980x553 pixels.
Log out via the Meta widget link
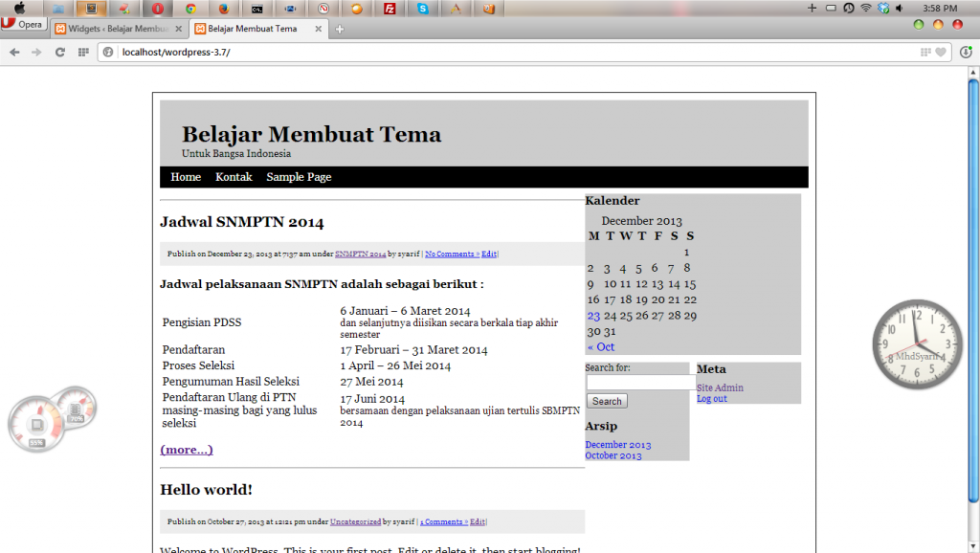tap(712, 398)
